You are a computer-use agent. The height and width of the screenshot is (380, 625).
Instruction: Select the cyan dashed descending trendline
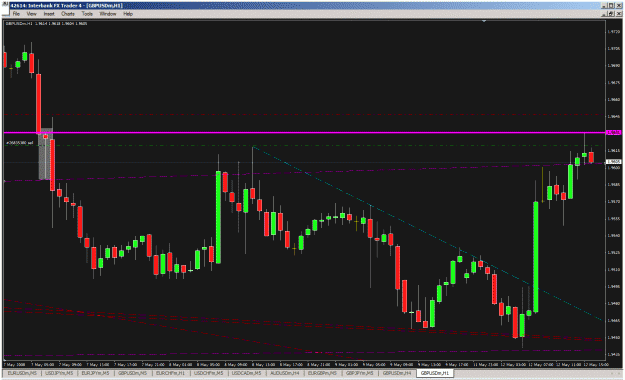(x=427, y=233)
